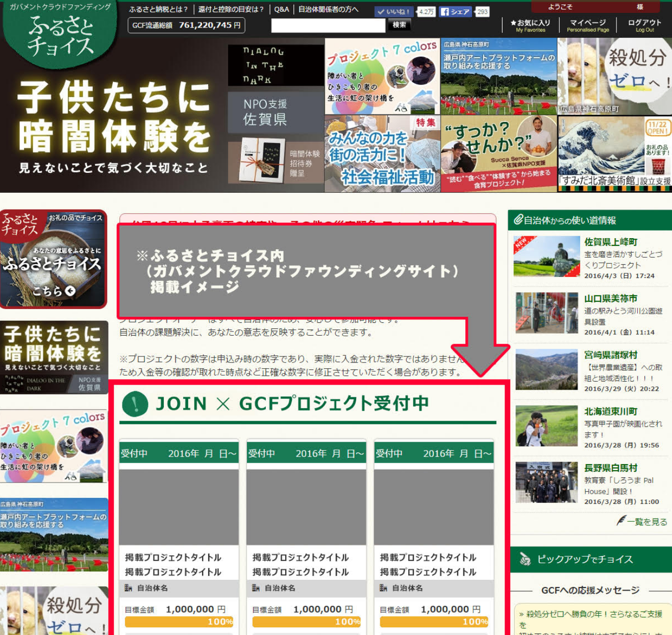Click the 4.2万 like count

pyautogui.click(x=427, y=12)
